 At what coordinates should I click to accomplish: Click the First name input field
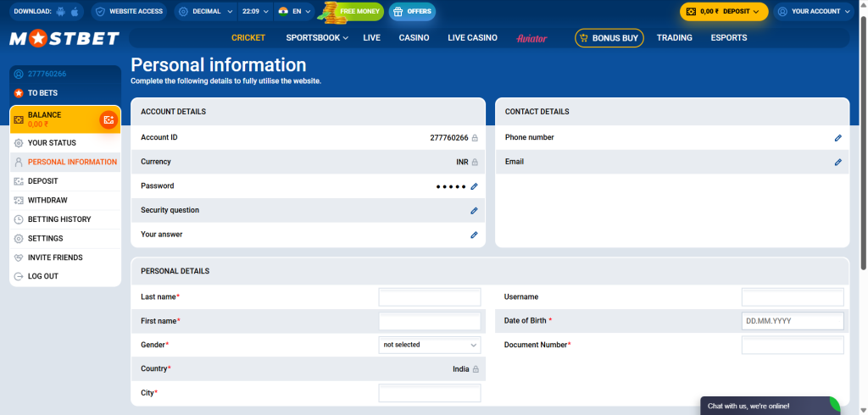coord(430,321)
